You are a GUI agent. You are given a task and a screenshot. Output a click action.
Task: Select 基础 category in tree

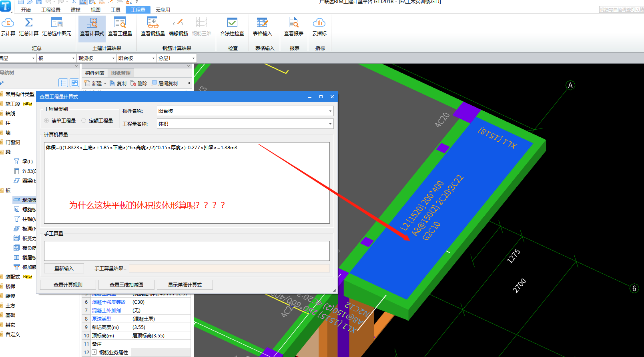tap(10, 315)
